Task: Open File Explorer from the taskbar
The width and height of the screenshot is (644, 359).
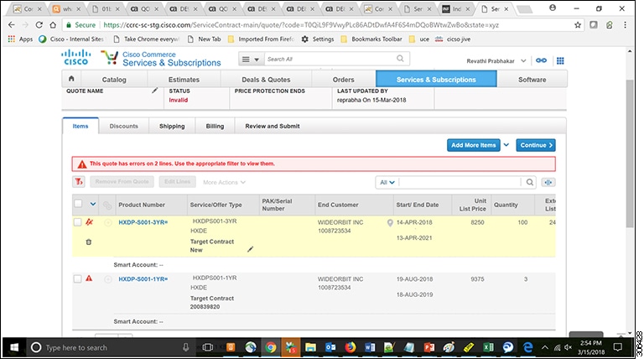Action: (x=310, y=347)
